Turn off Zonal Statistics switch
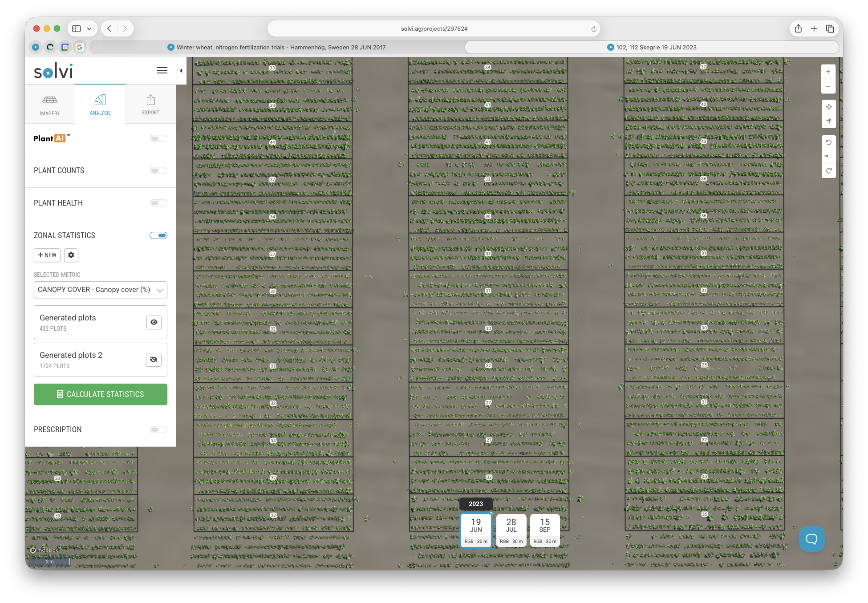 point(158,235)
